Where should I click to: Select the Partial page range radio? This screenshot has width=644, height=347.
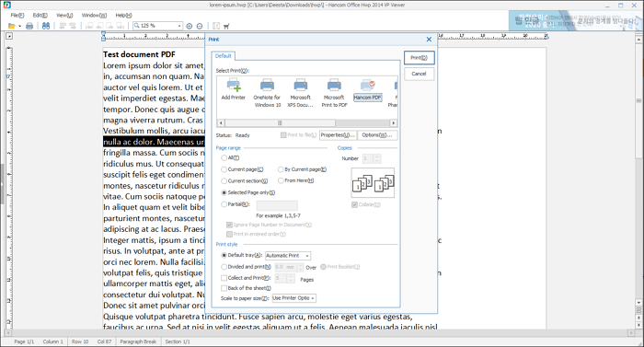pos(224,204)
